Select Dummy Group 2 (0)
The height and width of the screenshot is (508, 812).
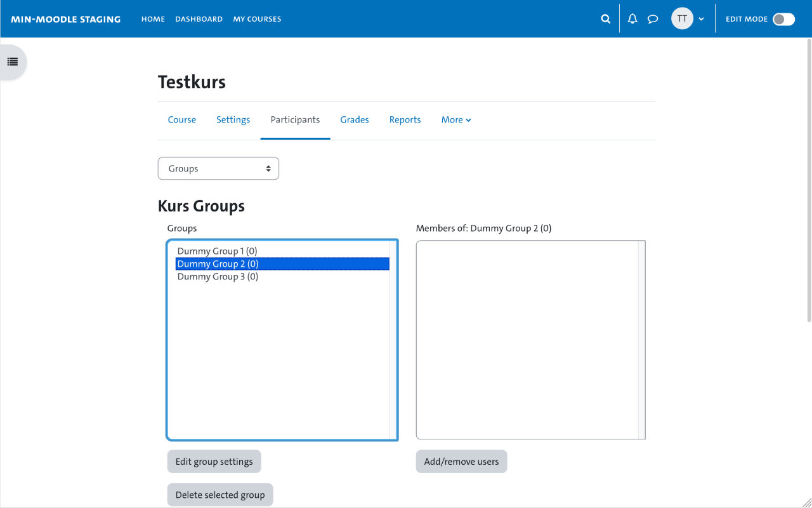coord(282,264)
